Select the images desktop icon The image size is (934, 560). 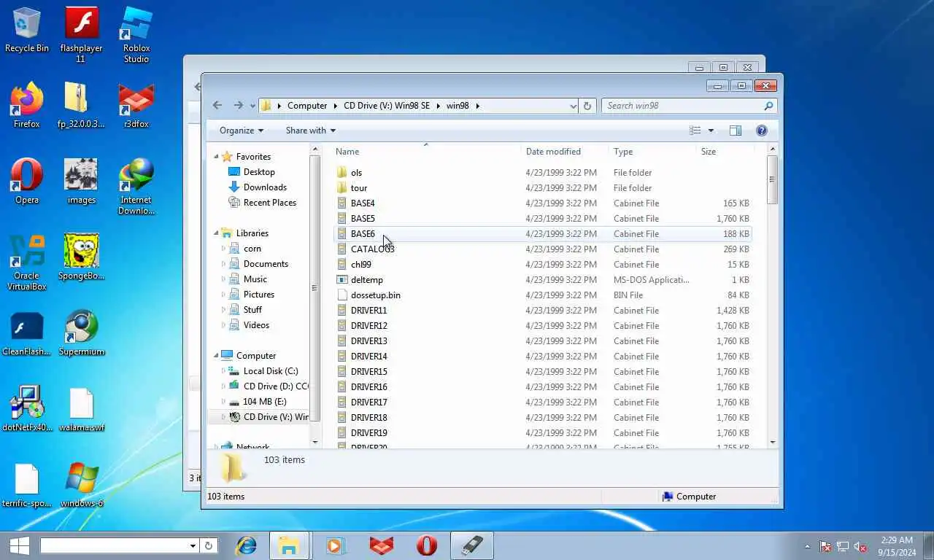tap(81, 181)
